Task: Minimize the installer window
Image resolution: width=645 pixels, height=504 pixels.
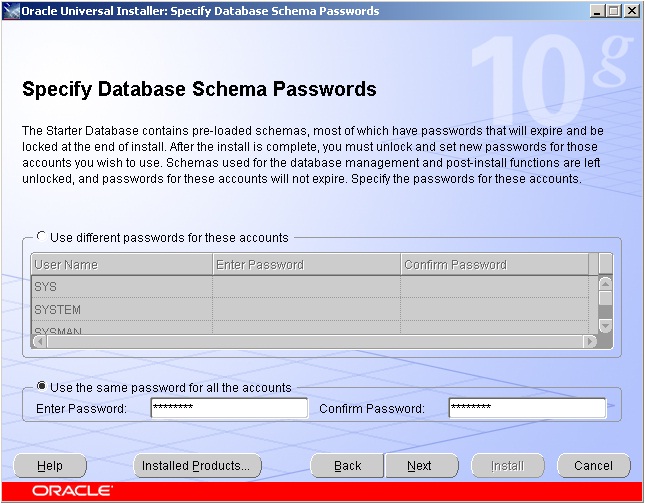Action: (597, 11)
